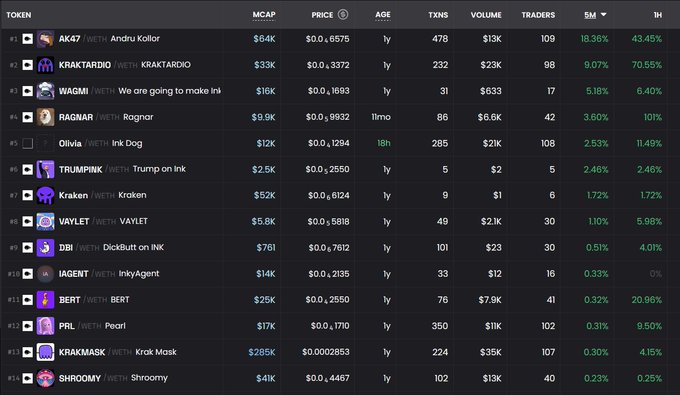
Task: Click the 18.36% five-minute change
Action: 594,39
